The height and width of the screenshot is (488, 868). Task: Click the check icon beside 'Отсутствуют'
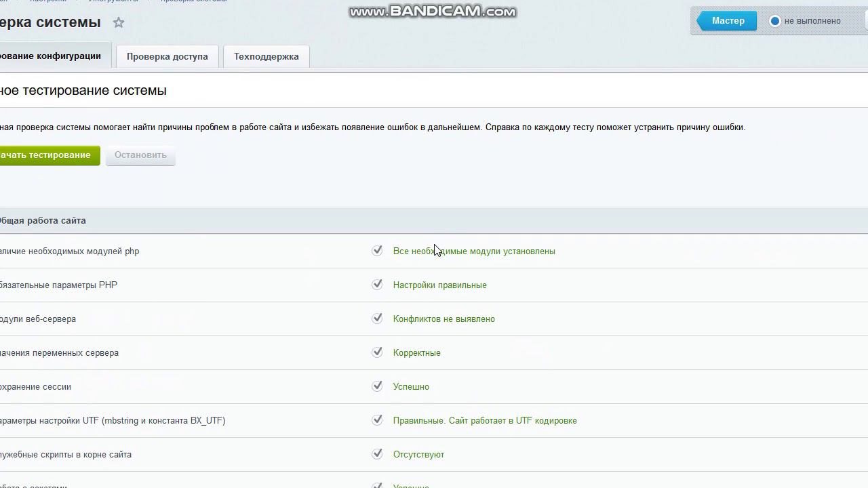click(x=377, y=454)
